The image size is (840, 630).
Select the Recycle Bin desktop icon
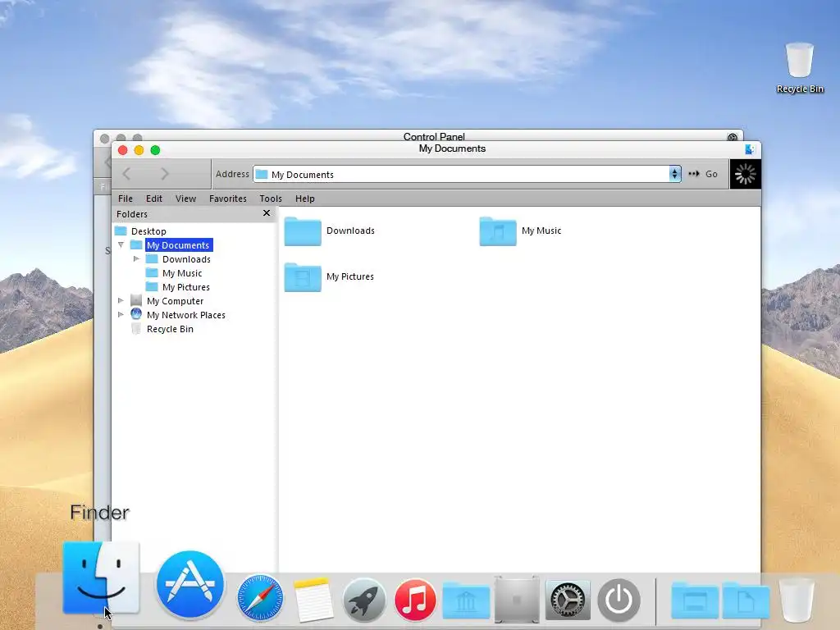click(x=800, y=67)
